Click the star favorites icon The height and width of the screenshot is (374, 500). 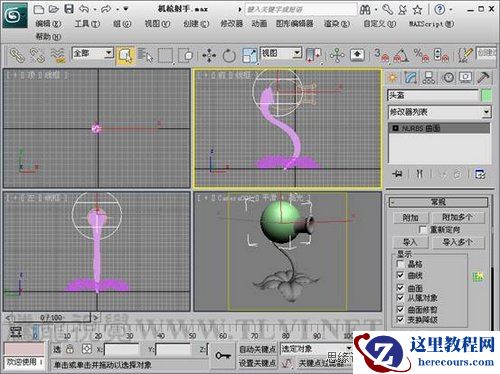tap(417, 10)
